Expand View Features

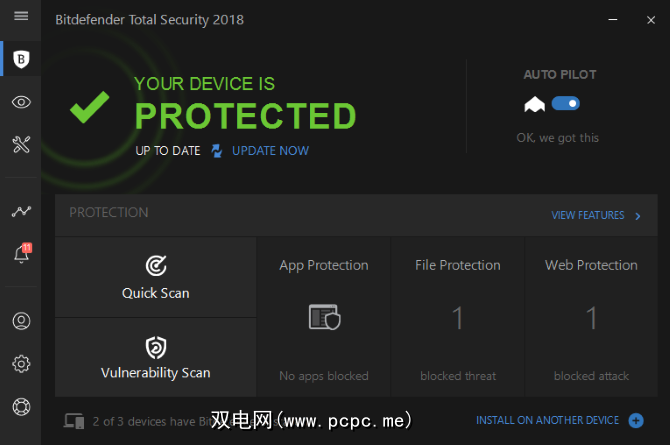click(596, 215)
